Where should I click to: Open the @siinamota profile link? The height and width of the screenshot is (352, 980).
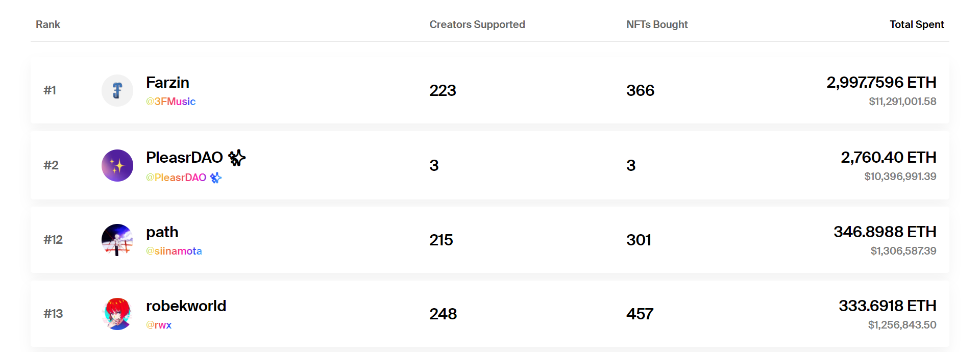[x=174, y=251]
